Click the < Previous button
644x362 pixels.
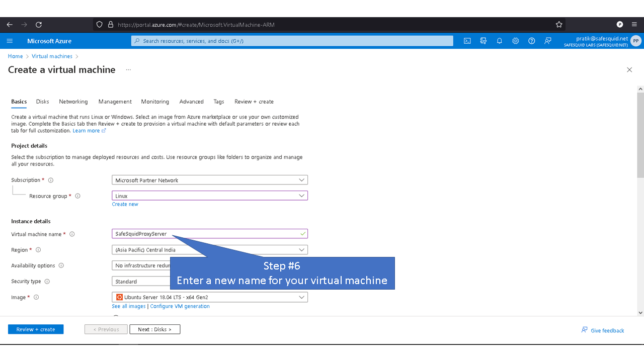click(x=106, y=329)
